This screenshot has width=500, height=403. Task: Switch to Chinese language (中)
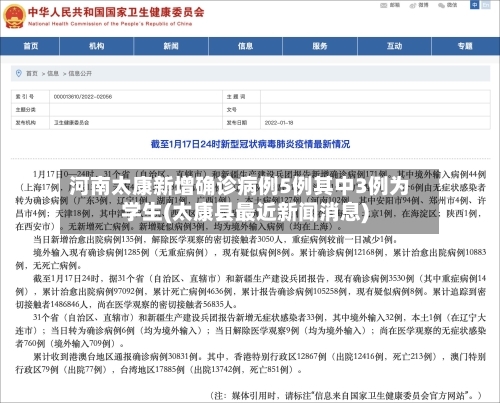coord(475,5)
